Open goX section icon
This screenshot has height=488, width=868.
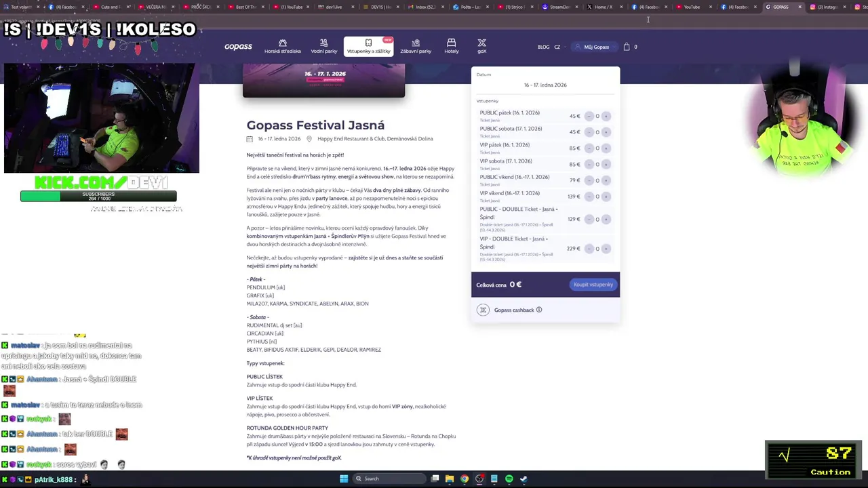click(481, 46)
